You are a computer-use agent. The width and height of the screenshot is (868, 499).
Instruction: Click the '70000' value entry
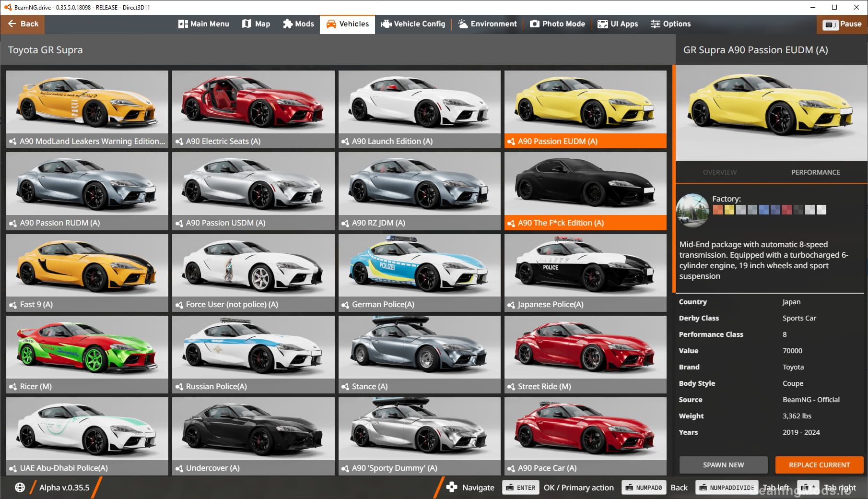792,351
